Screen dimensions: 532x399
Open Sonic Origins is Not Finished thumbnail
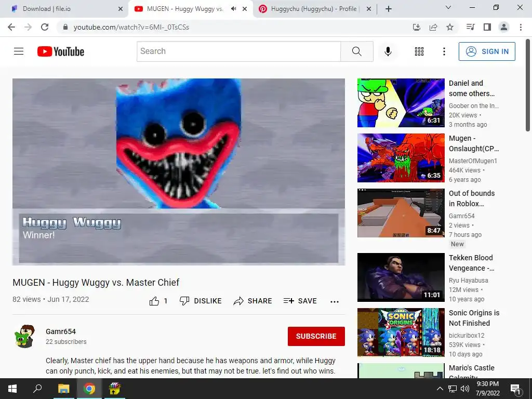tap(401, 332)
